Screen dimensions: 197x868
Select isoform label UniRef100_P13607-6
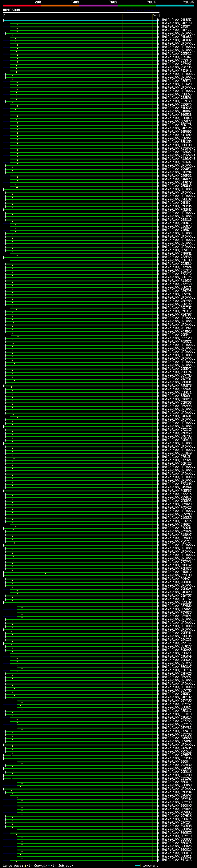pos(179,159)
